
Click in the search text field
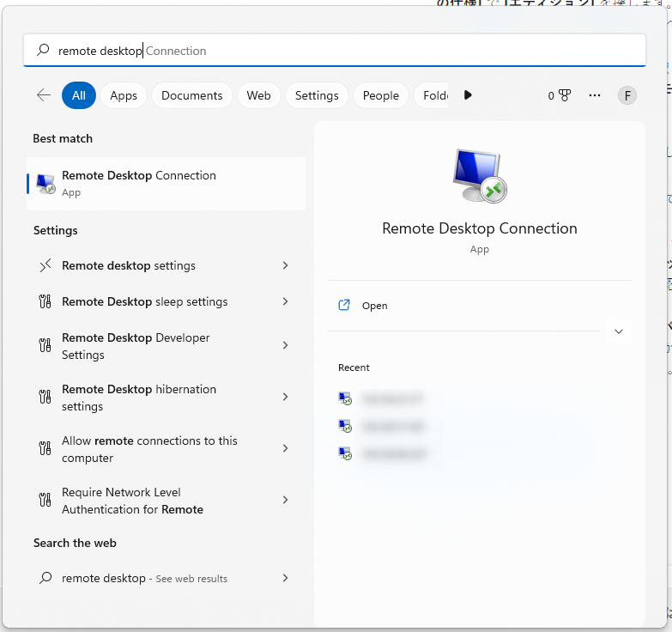pyautogui.click(x=335, y=50)
